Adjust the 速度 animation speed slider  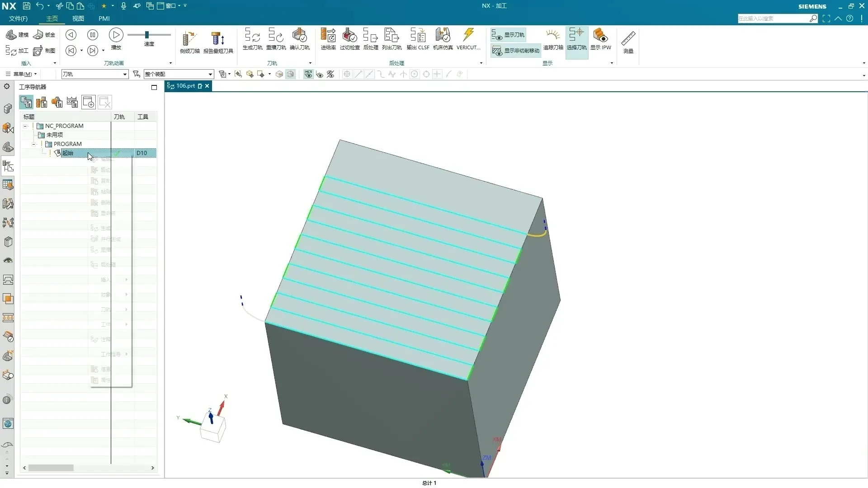coord(146,35)
